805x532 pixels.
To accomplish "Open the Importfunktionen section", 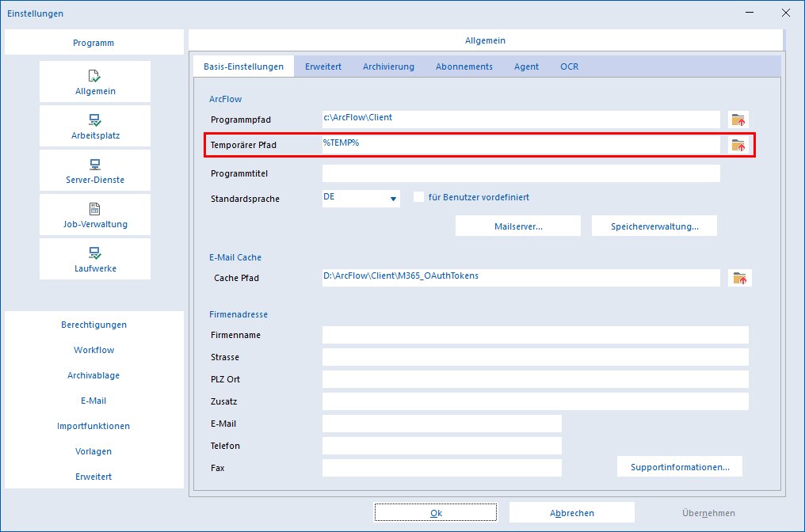I will pos(94,426).
